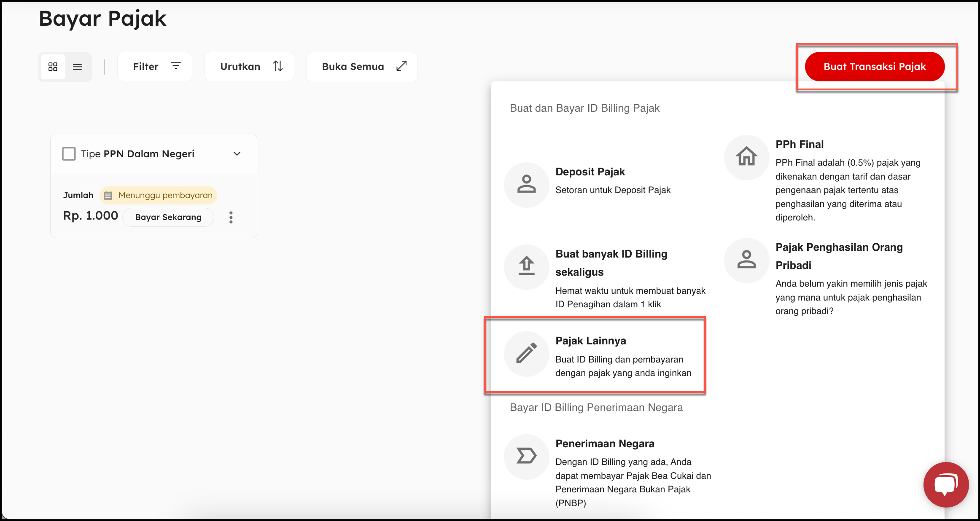Screen dimensions: 980x521
Task: Click Pajak Penghasilan Orang Pribadi person icon
Action: 746,260
